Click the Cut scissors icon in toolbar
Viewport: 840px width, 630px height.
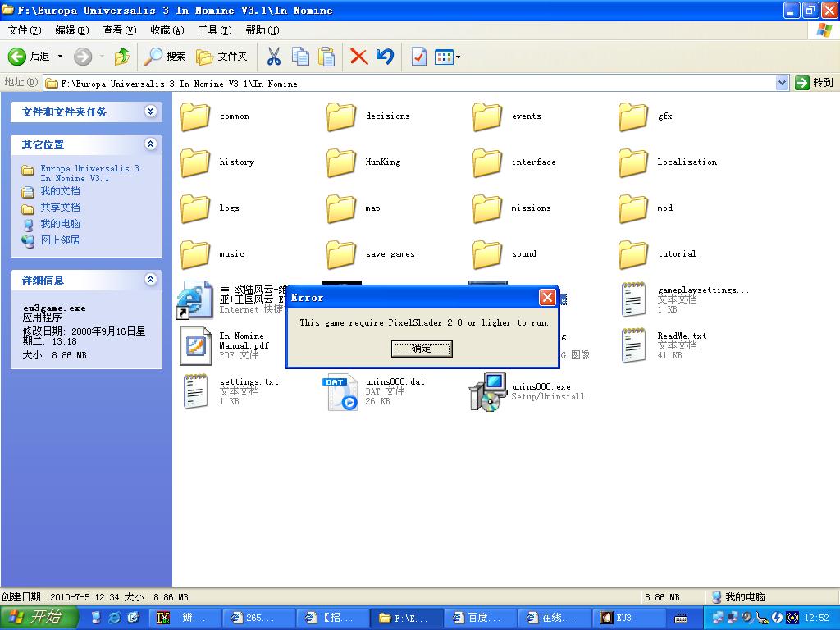point(274,57)
